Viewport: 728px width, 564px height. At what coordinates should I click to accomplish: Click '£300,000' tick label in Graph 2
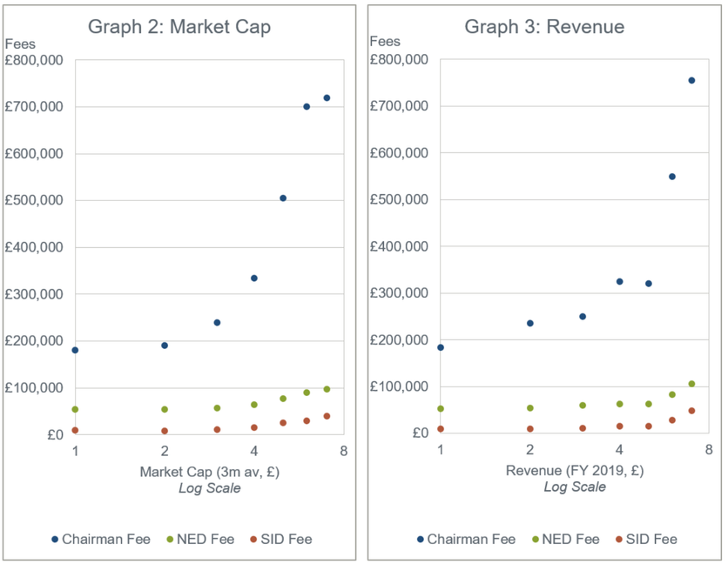34,294
